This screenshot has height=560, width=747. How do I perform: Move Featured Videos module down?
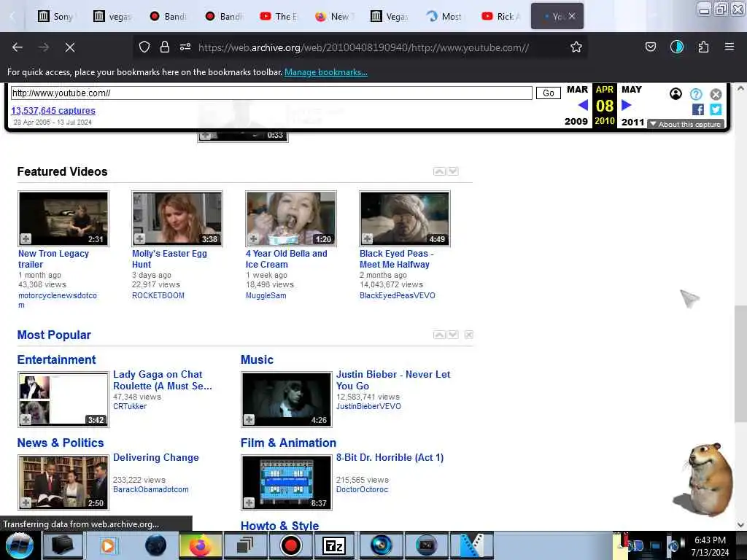[453, 171]
